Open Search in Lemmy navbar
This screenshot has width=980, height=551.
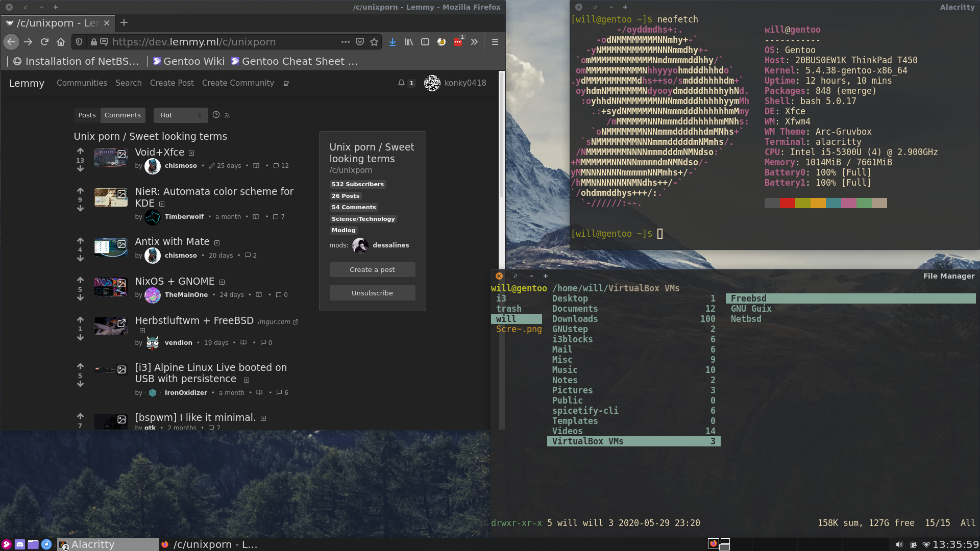[129, 83]
